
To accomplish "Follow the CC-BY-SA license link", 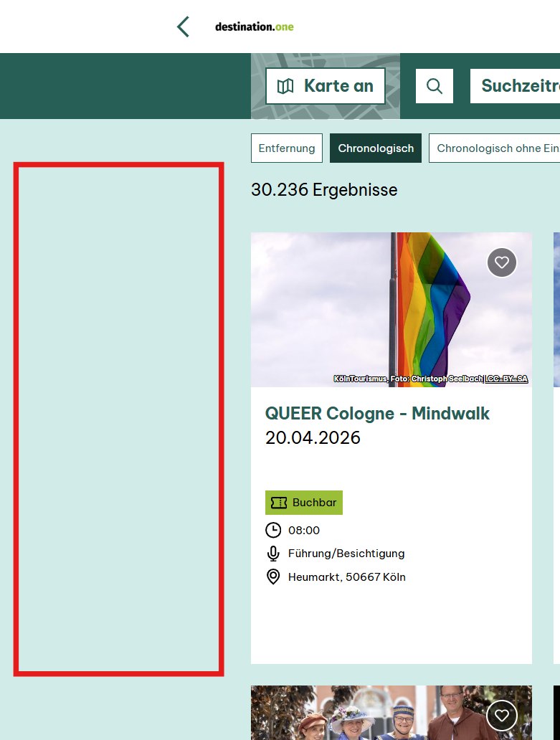I will coord(507,379).
